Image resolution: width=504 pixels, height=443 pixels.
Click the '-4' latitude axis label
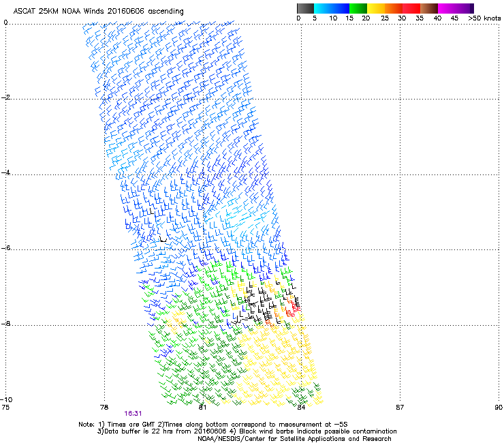5,172
